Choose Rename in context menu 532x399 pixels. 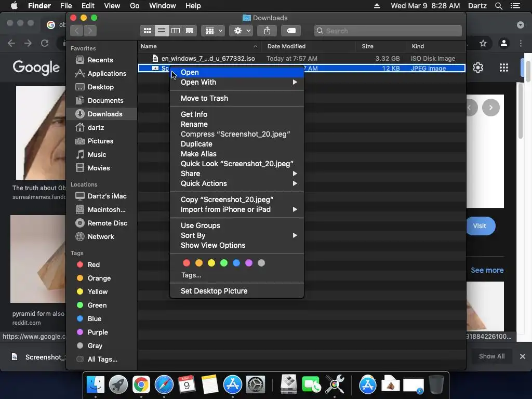coord(237,124)
